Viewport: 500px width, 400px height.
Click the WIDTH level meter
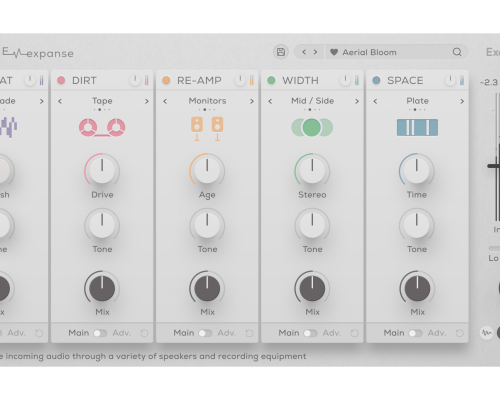357,80
